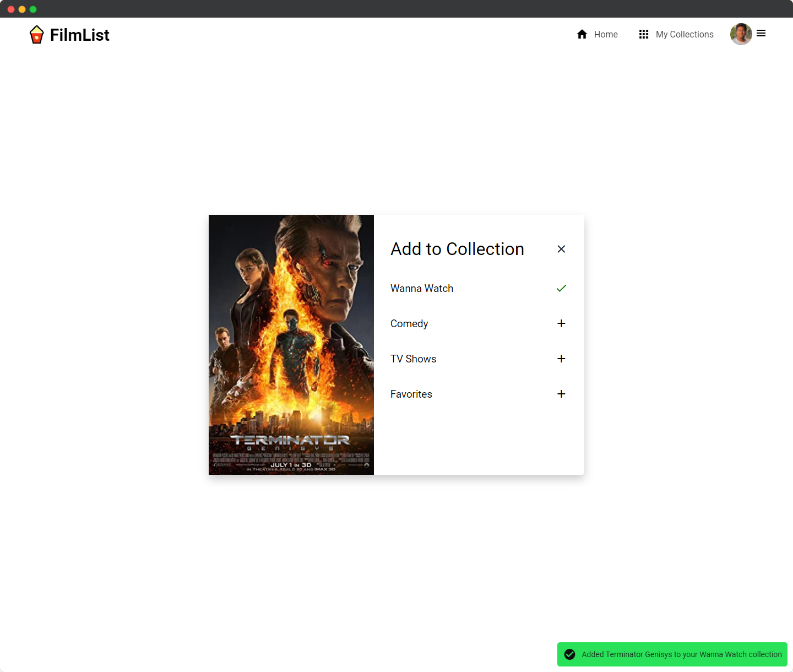Select the Comedy collection label
This screenshot has width=793, height=672.
tap(409, 324)
